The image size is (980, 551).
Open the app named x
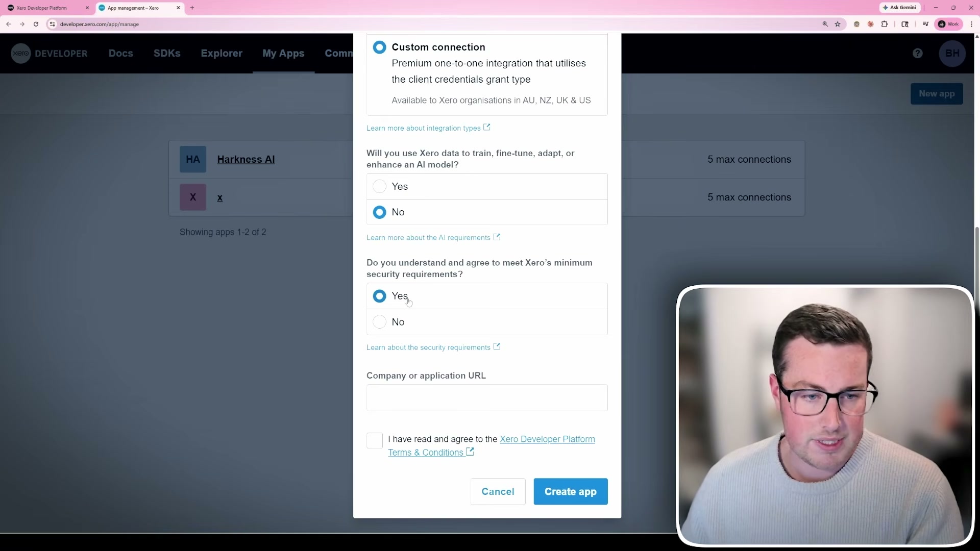[x=220, y=197]
